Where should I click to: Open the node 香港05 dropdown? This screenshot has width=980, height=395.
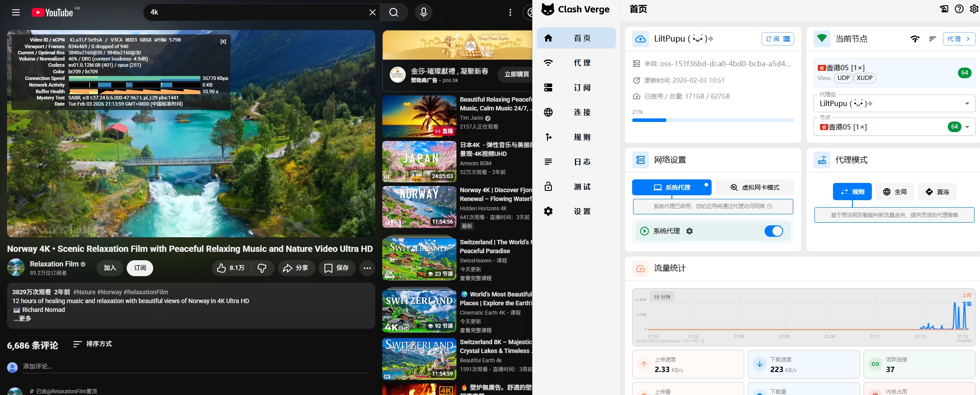tap(967, 127)
